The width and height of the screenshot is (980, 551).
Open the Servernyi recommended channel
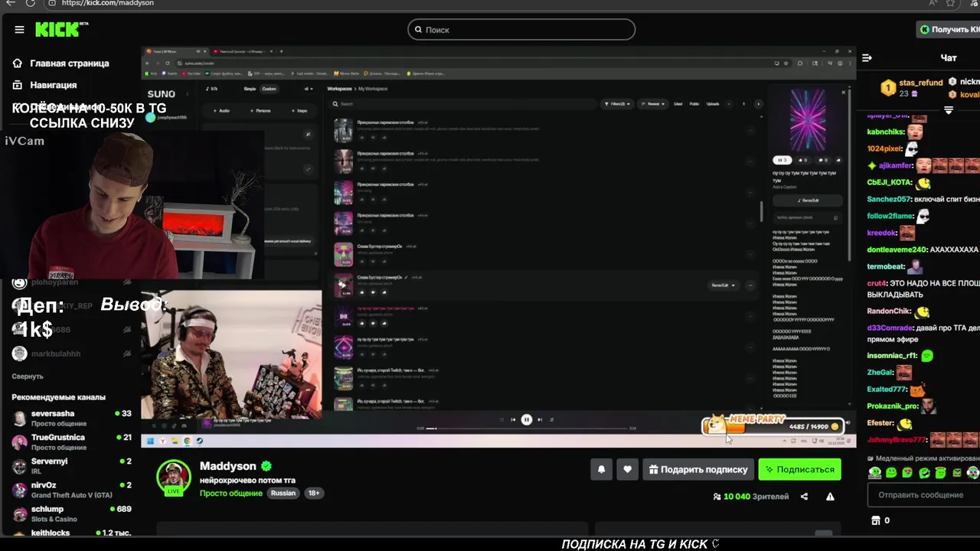pos(72,465)
